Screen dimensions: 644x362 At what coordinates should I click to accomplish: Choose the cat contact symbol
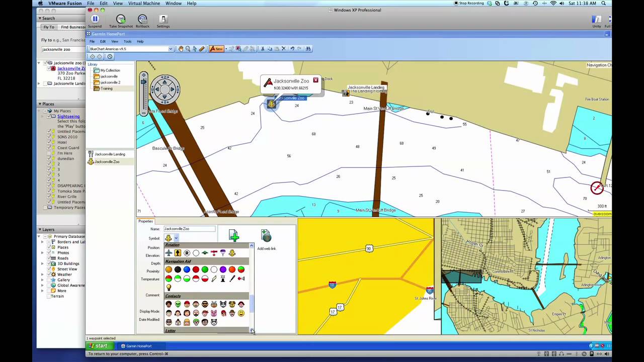(223, 304)
